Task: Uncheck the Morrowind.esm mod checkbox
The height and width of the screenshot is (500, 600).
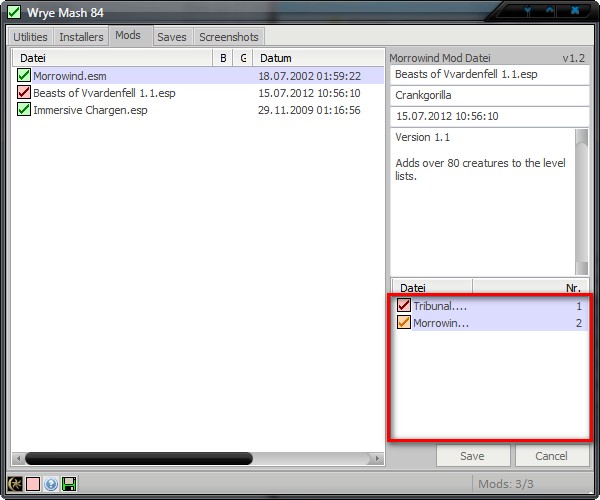Action: [24, 75]
